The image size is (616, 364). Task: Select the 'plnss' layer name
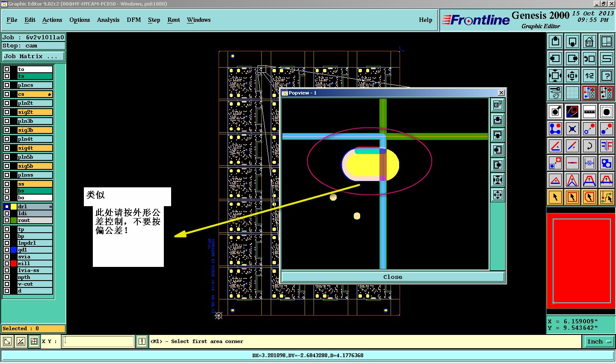coord(35,175)
